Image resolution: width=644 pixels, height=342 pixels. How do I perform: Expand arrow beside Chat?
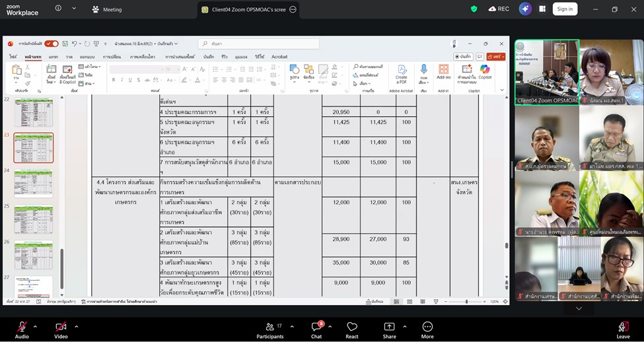click(x=330, y=327)
